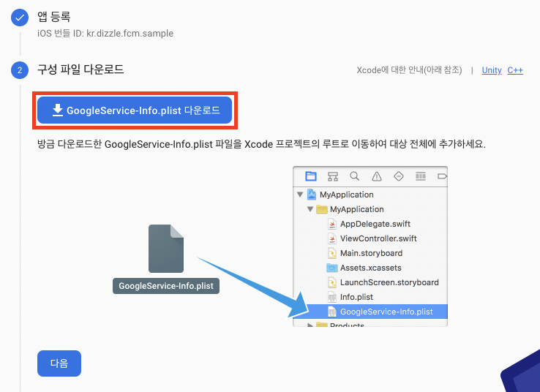The height and width of the screenshot is (392, 540).
Task: Expand the Products folder triangle
Action: click(x=310, y=325)
